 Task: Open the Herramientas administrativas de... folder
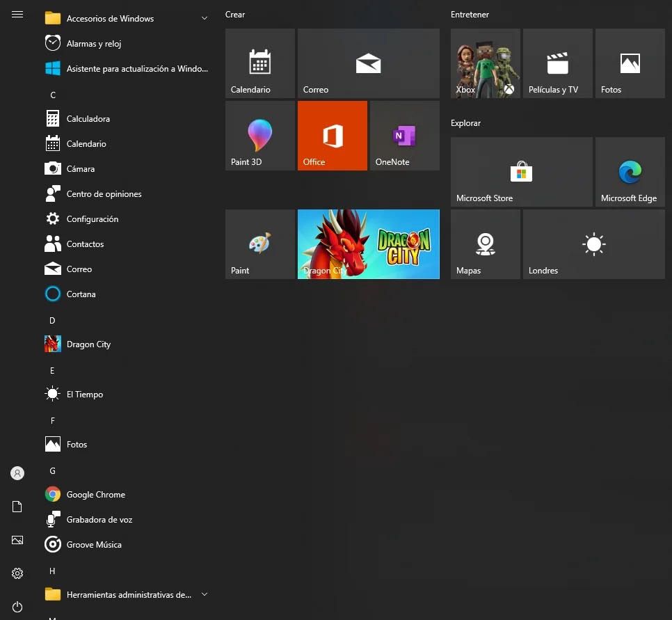127,595
